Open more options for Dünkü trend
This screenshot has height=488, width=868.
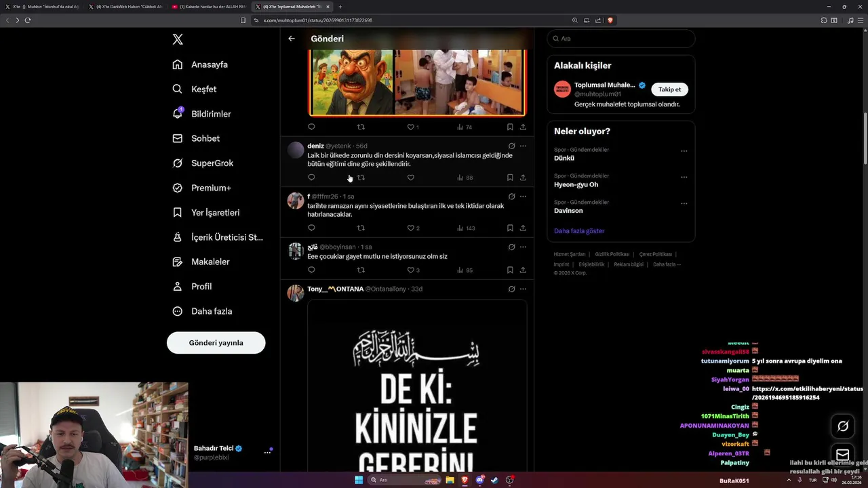(684, 151)
